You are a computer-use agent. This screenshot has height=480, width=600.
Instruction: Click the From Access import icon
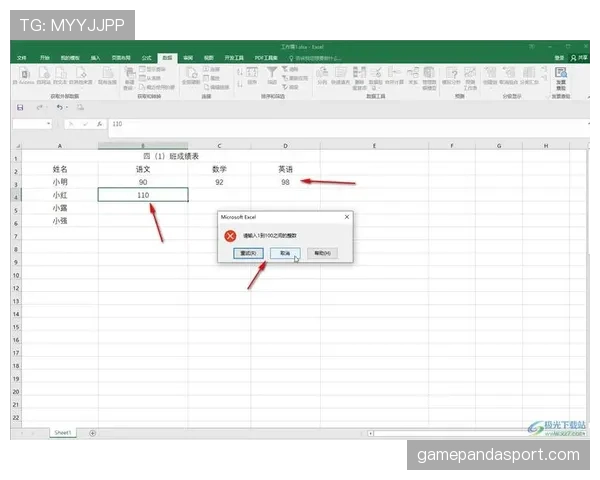click(x=24, y=75)
